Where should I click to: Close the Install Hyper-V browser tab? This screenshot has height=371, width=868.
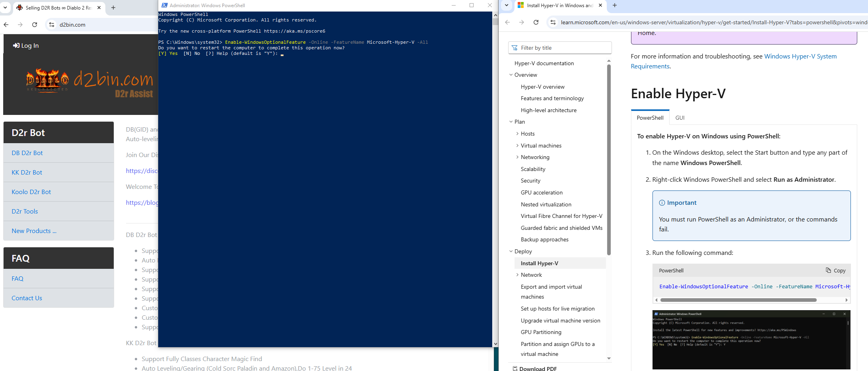pyautogui.click(x=600, y=5)
